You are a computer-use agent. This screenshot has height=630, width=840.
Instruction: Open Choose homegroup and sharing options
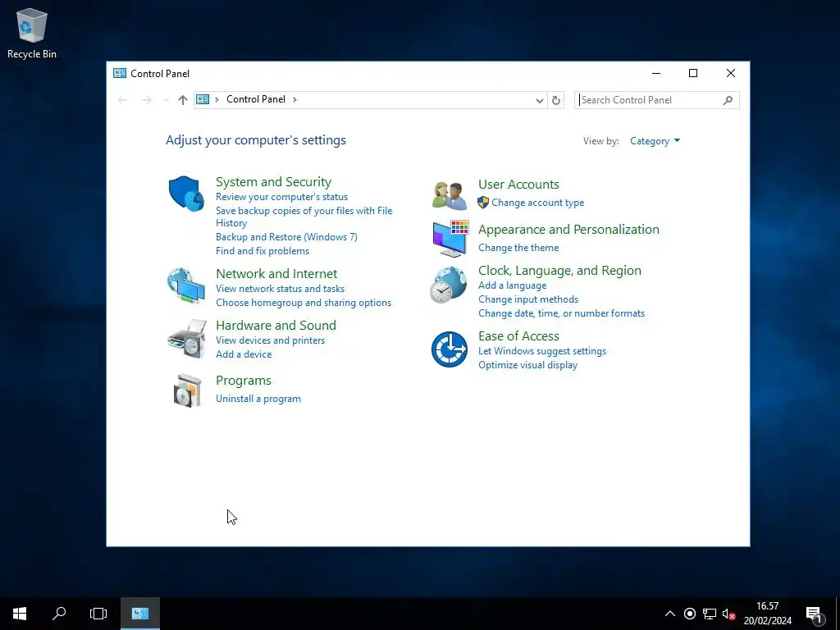304,303
